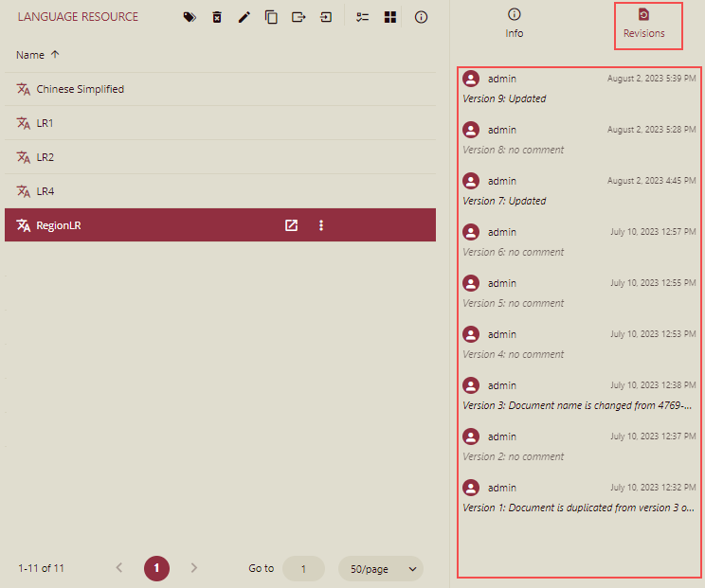This screenshot has width=705, height=588.
Task: Click the export icon in toolbar
Action: 298,17
